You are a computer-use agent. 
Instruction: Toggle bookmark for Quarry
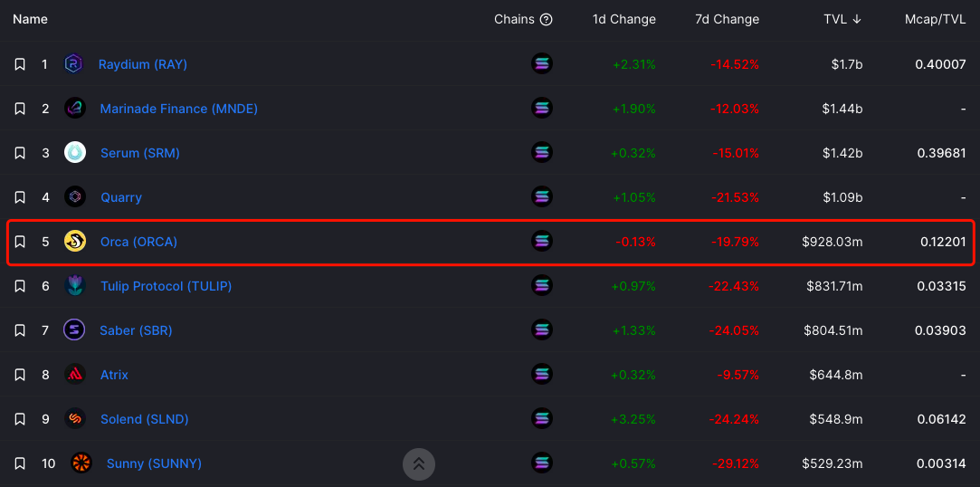click(x=20, y=197)
